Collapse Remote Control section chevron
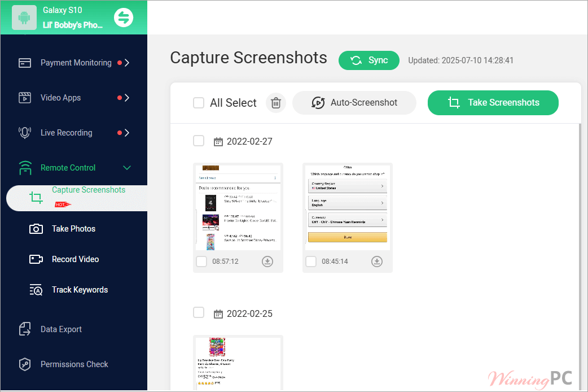The image size is (588, 392). coord(127,168)
